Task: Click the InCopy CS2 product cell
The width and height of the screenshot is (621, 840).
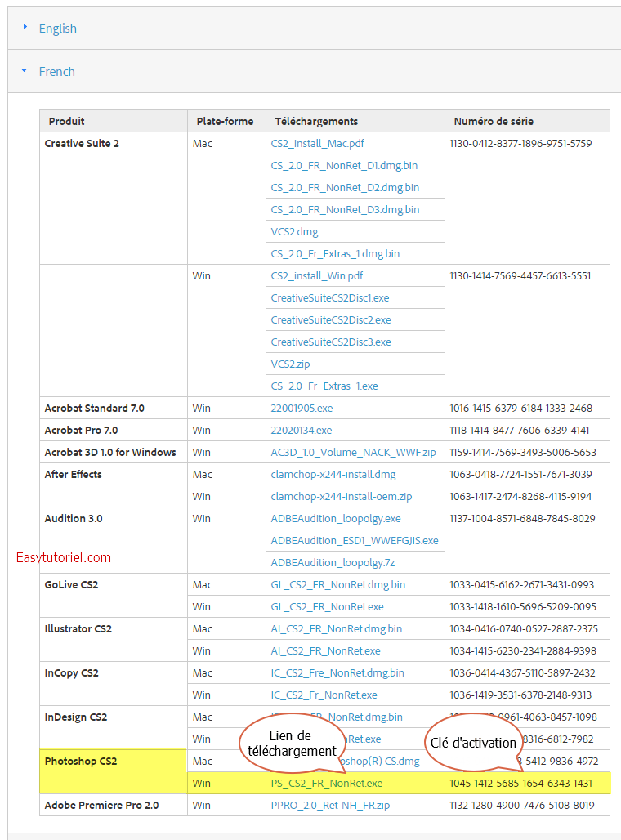Action: pyautogui.click(x=113, y=684)
